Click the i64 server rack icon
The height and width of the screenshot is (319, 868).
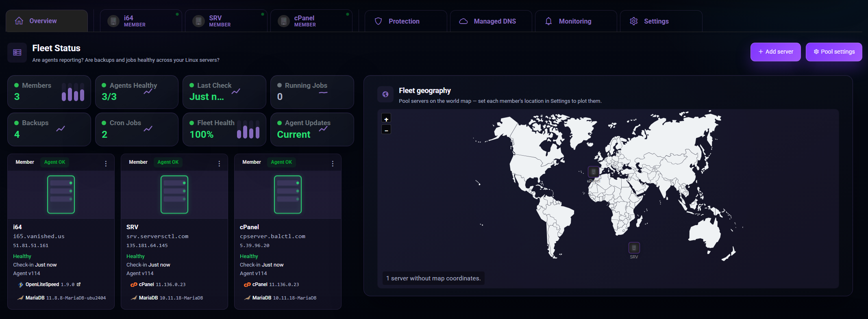[x=61, y=194]
